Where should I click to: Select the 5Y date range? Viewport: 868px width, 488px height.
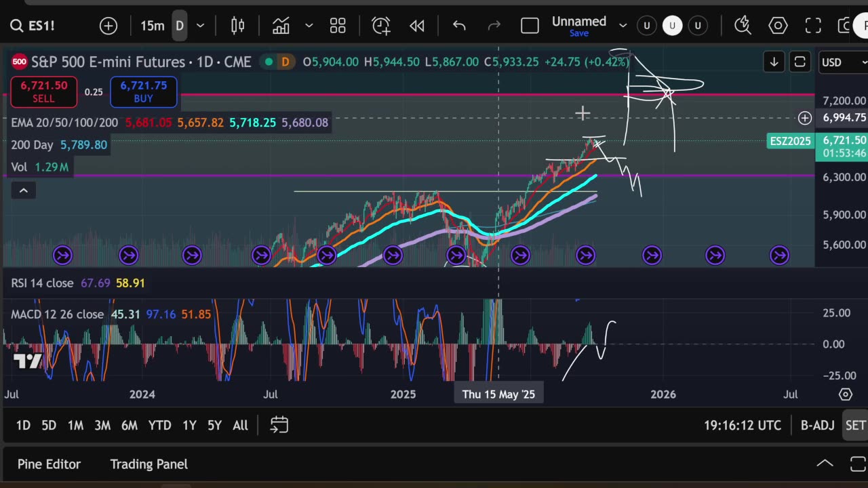pyautogui.click(x=214, y=425)
